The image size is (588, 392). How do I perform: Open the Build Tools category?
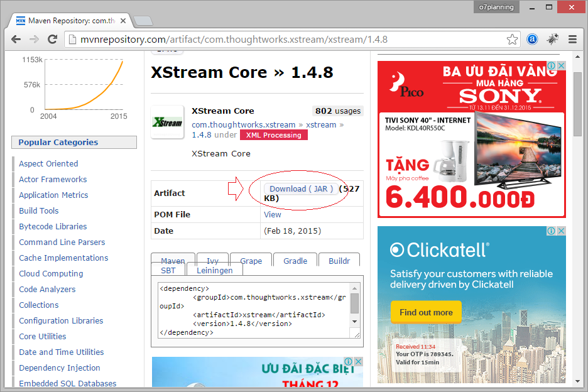[x=38, y=211]
